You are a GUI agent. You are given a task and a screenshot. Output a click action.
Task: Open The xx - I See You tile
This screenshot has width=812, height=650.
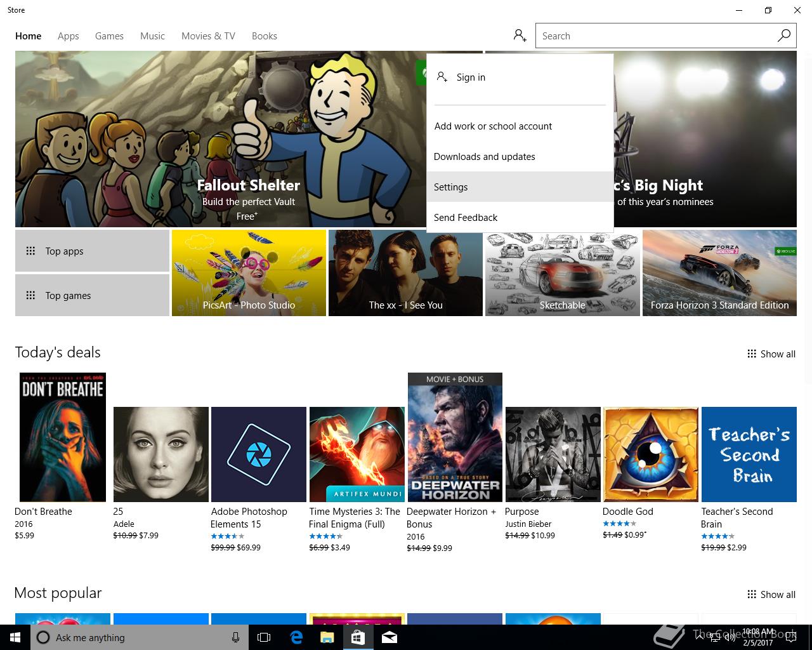coord(405,273)
